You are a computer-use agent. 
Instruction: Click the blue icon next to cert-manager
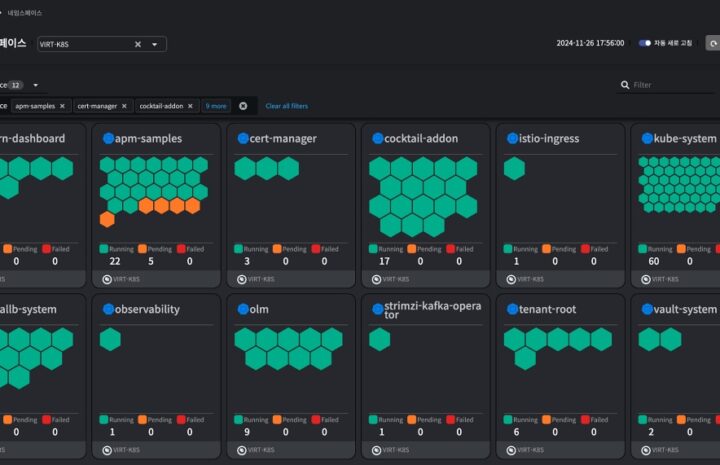coord(243,138)
